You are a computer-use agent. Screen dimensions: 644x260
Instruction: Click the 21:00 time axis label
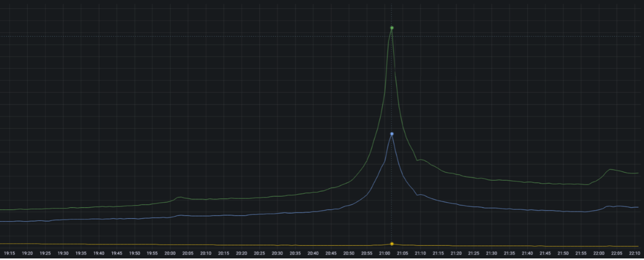point(384,253)
